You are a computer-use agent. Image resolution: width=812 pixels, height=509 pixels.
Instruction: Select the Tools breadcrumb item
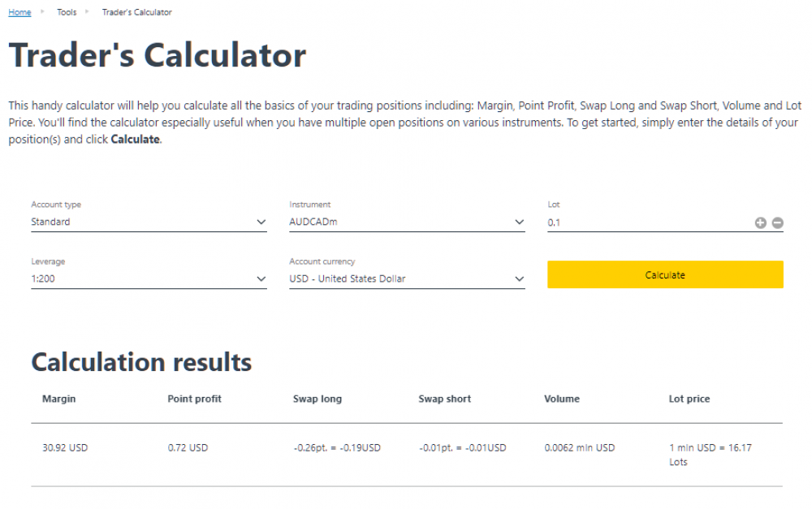(x=67, y=12)
